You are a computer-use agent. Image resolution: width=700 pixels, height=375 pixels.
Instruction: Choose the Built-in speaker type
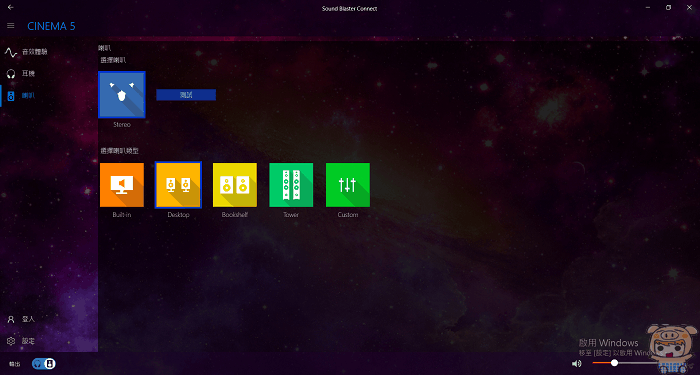point(122,185)
